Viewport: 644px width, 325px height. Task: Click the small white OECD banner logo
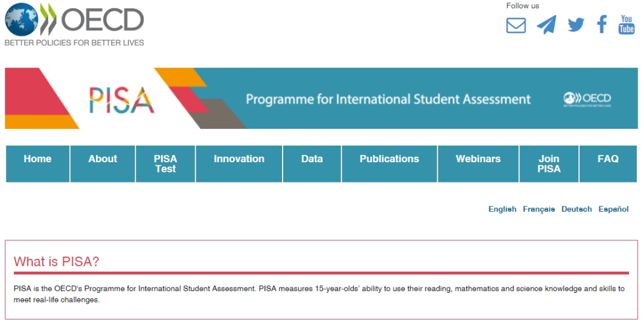[x=587, y=100]
